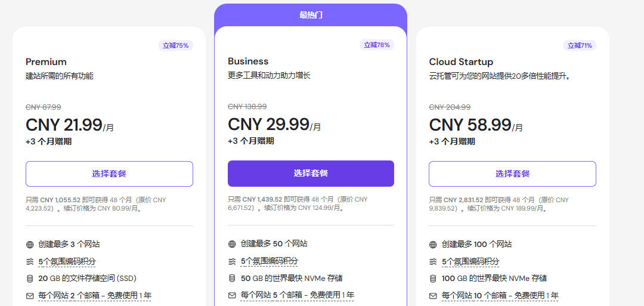Click 每个网站 10 个邮箱 link in Cloud Startup
The image size is (644, 306).
pyautogui.click(x=500, y=296)
